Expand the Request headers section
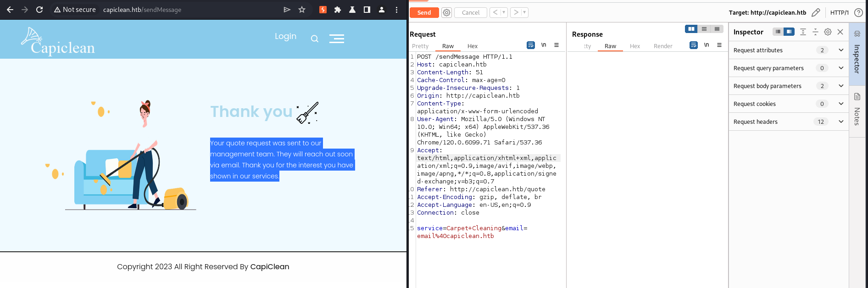868x288 pixels. pyautogui.click(x=840, y=122)
